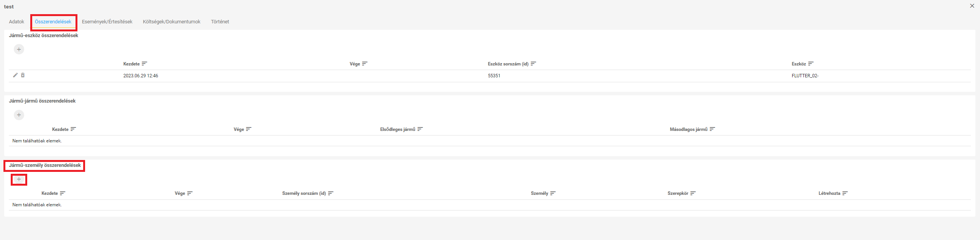Close the test dialog window
980x240 pixels.
click(972, 6)
